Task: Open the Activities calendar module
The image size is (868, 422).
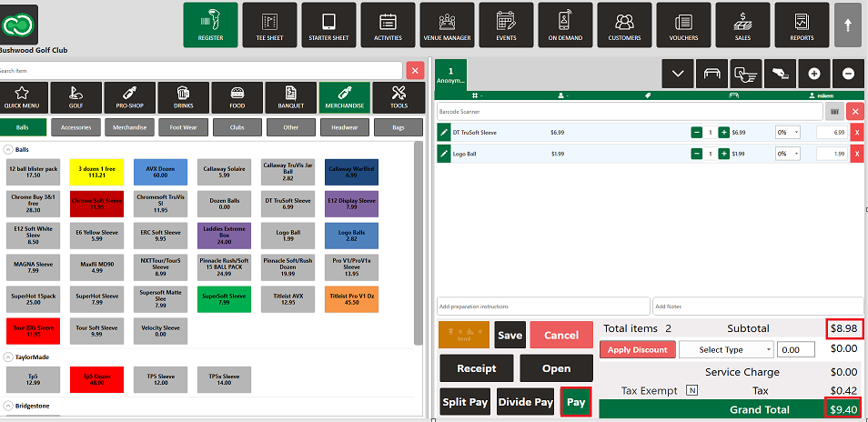Action: tap(389, 25)
